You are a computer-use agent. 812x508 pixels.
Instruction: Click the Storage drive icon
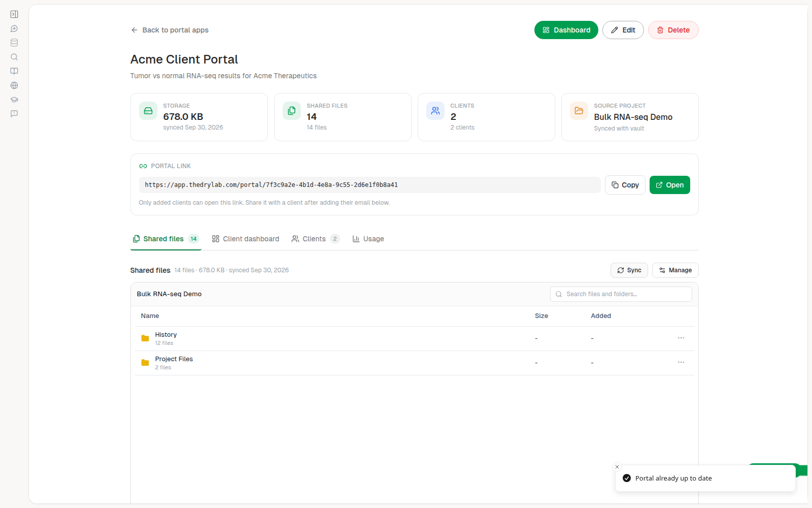(148, 111)
